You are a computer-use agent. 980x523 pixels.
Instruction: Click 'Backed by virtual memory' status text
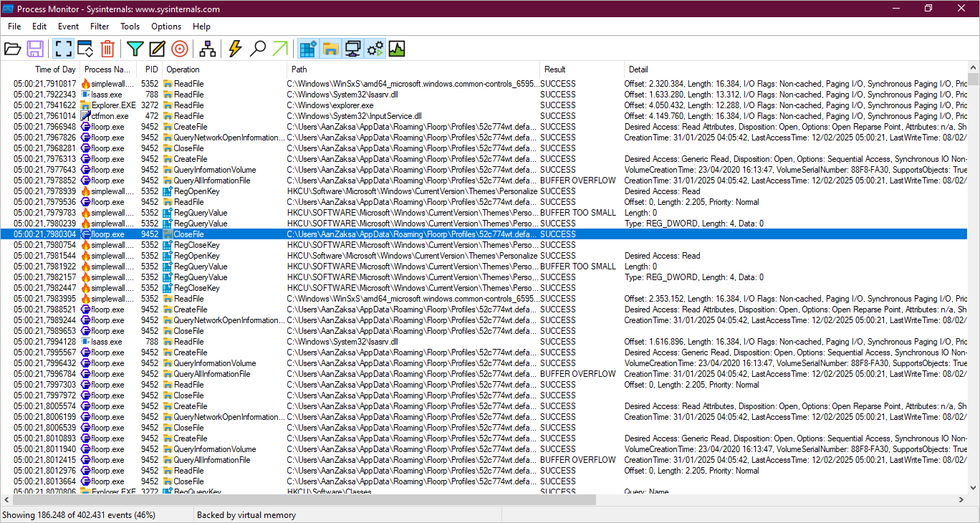(246, 515)
